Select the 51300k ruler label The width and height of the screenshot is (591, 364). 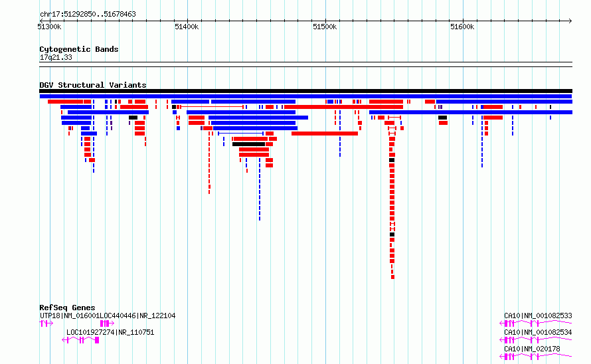click(49, 27)
